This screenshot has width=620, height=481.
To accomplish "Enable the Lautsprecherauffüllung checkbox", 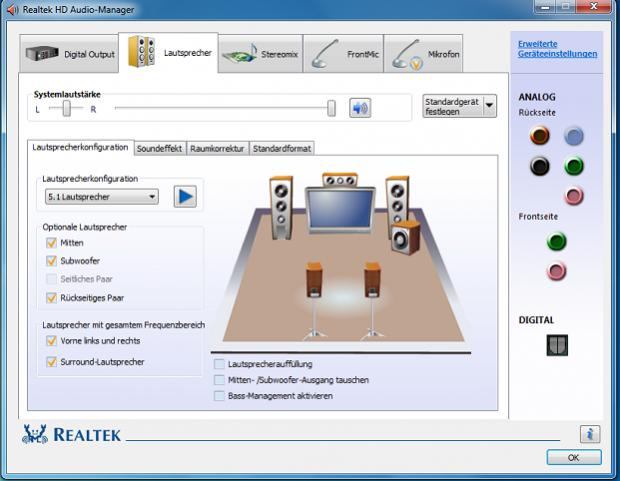I will pyautogui.click(x=219, y=364).
